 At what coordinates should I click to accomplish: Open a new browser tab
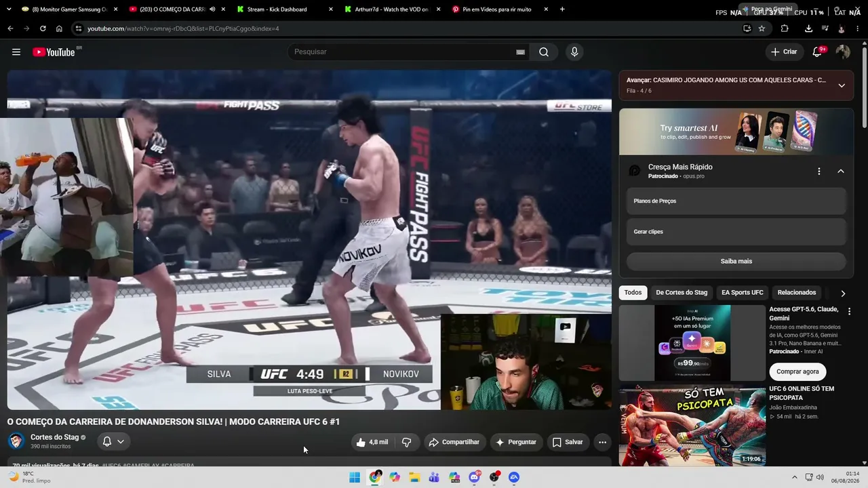pyautogui.click(x=562, y=9)
